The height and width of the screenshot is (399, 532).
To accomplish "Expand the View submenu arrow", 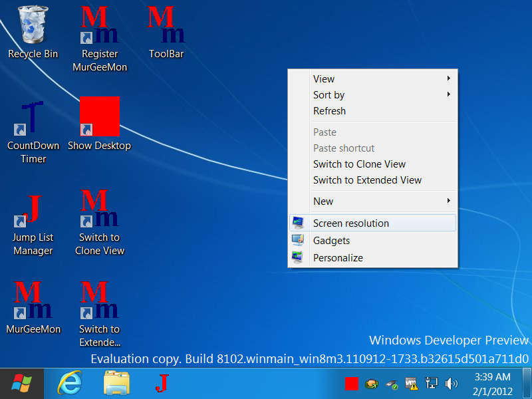I will click(448, 78).
